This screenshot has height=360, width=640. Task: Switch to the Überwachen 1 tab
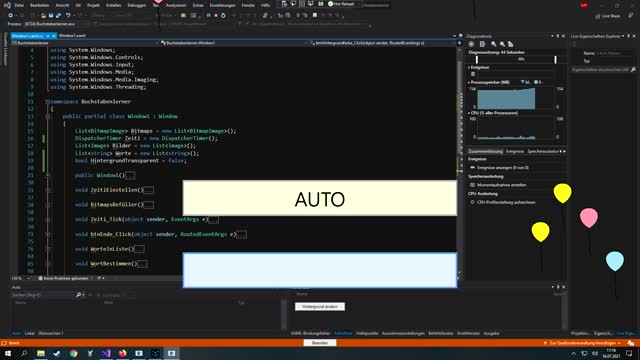(51, 333)
